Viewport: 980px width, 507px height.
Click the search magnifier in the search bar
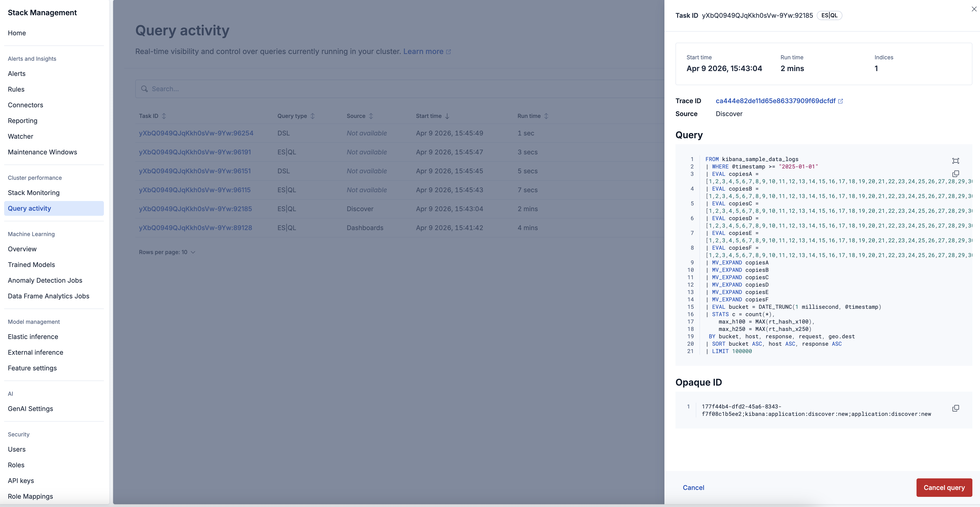[x=145, y=89]
